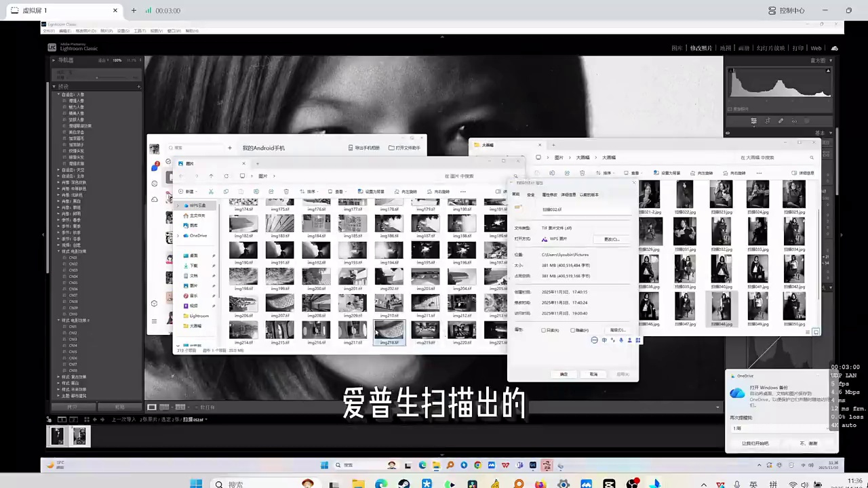Refresh the 图片 Explorer window
This screenshot has width=868, height=488.
click(x=226, y=176)
